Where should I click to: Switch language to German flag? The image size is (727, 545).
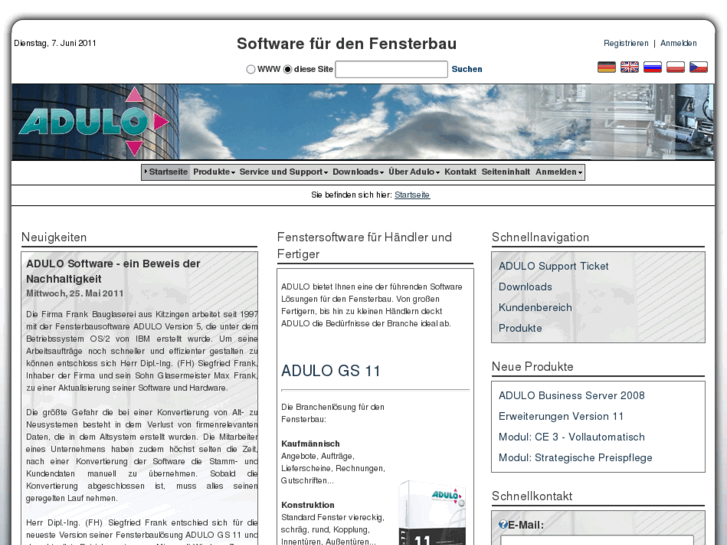pyautogui.click(x=606, y=67)
